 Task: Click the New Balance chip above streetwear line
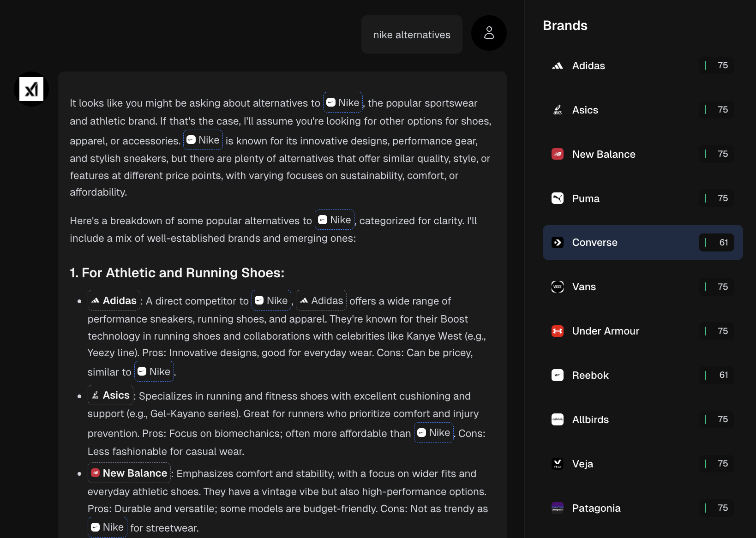point(129,473)
